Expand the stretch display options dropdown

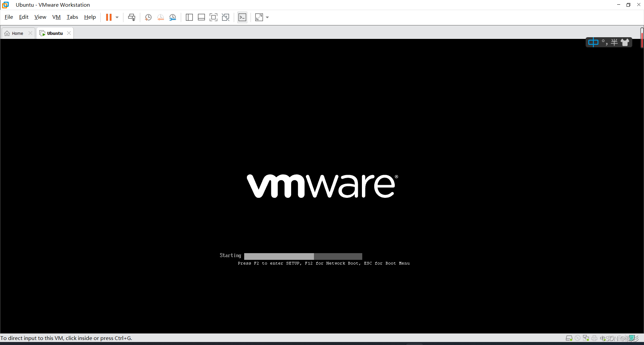click(267, 17)
